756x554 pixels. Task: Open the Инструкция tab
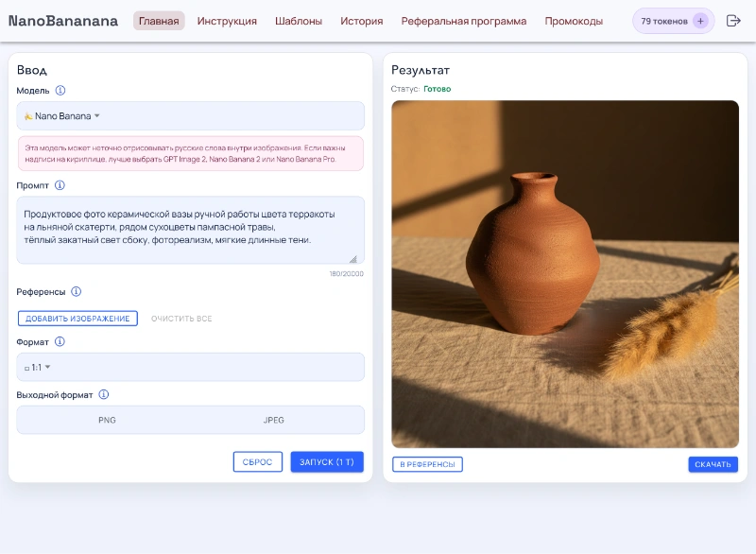point(227,21)
